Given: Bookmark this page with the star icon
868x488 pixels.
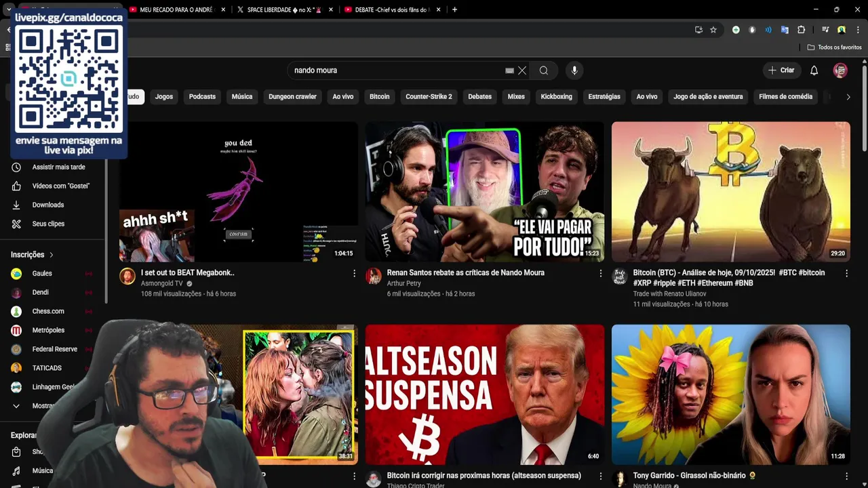Looking at the screenshot, I should 713,30.
